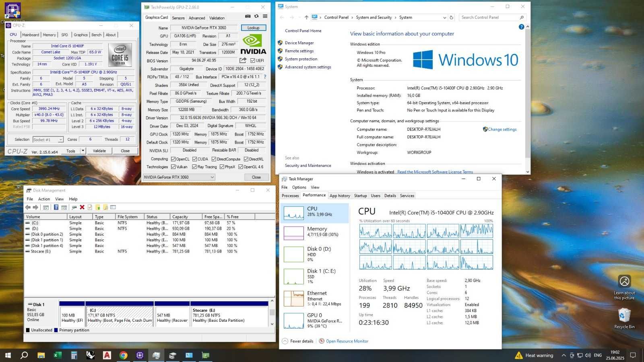Toggle the Vulkan checkbox in GPU-Z
This screenshot has width=644, height=362.
[173, 167]
